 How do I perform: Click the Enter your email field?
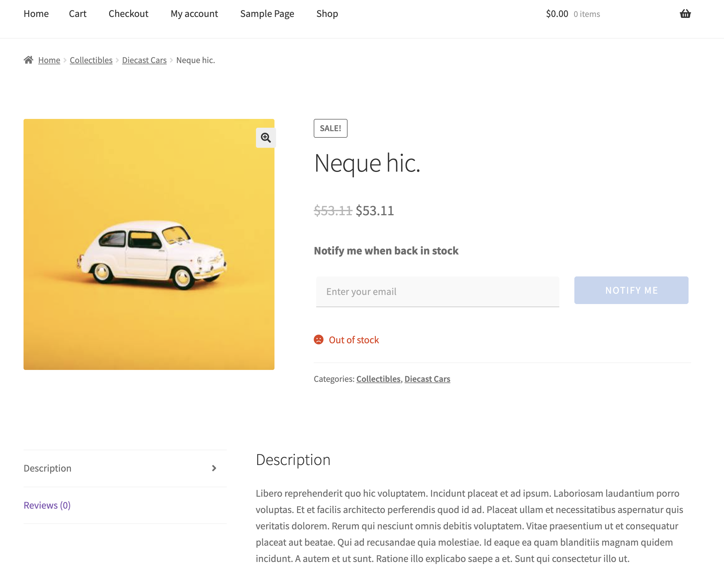tap(437, 291)
